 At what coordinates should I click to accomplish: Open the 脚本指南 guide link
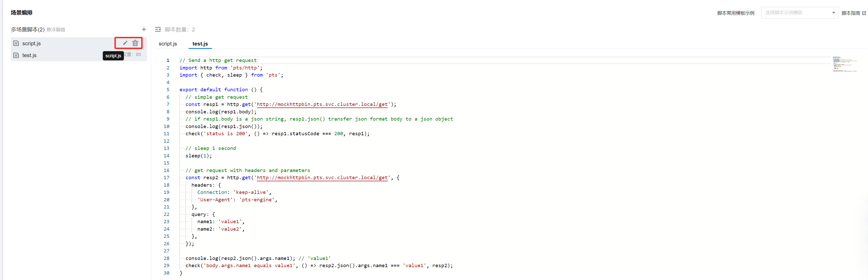(x=850, y=13)
